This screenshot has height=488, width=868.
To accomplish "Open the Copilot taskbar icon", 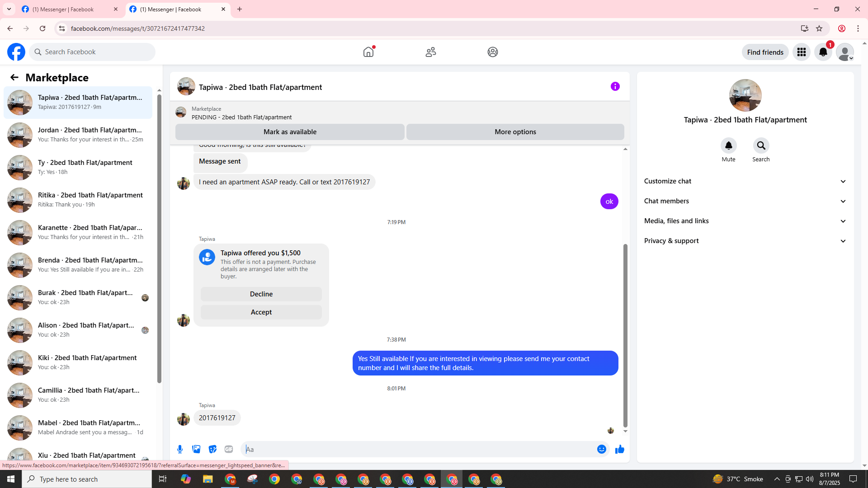I will click(186, 479).
